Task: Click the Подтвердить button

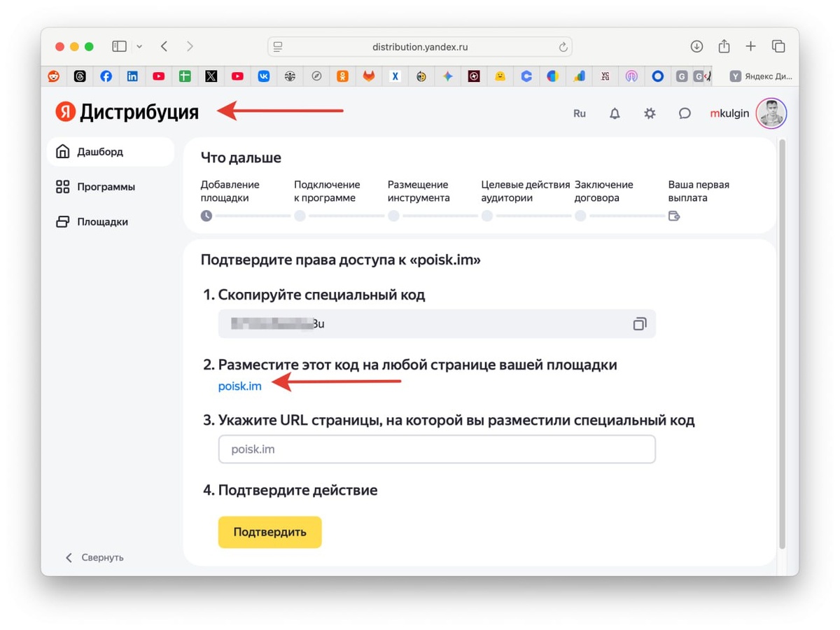Action: [x=269, y=532]
